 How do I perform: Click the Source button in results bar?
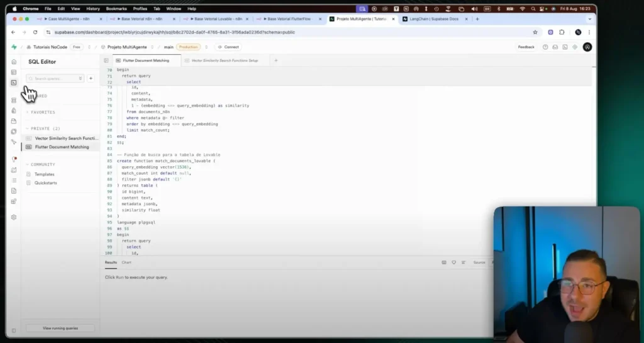tap(479, 262)
